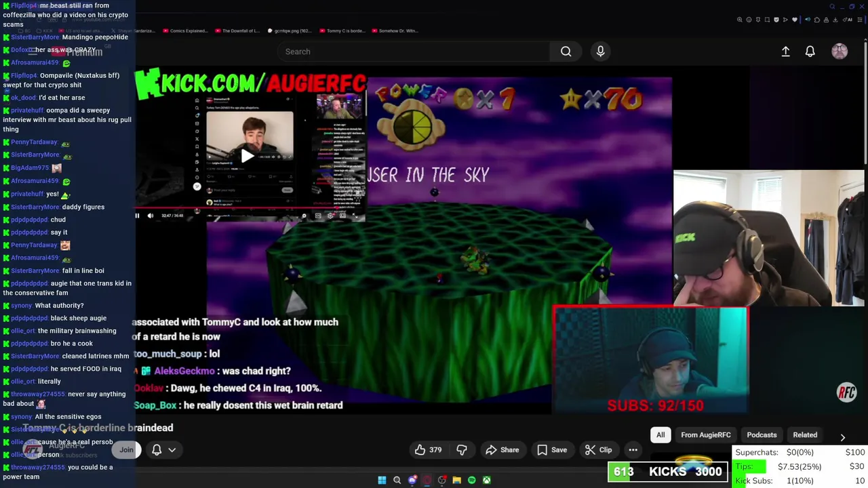Viewport: 868px width, 488px height.
Task: Click the browser tab search magnifier
Action: pos(832,7)
